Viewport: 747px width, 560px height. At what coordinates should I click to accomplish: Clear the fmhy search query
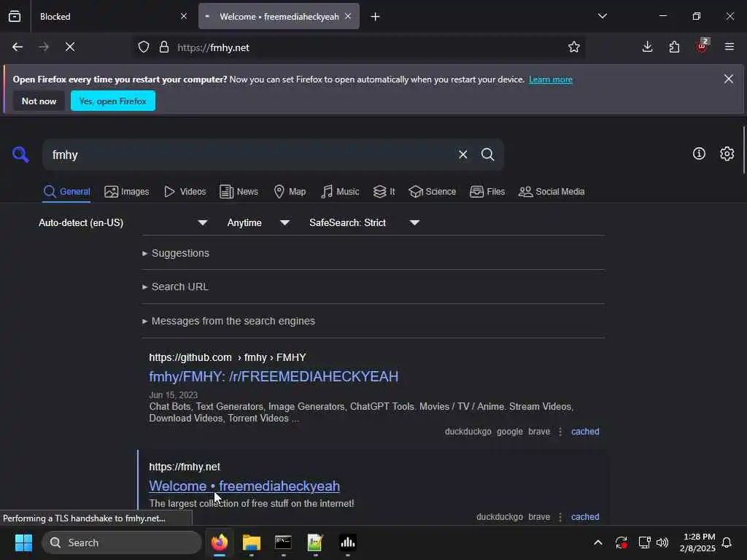[x=462, y=155]
